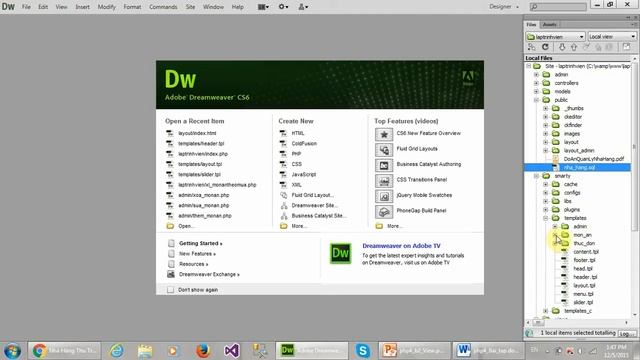Click the Open folder icon under recent items

pyautogui.click(x=170, y=226)
